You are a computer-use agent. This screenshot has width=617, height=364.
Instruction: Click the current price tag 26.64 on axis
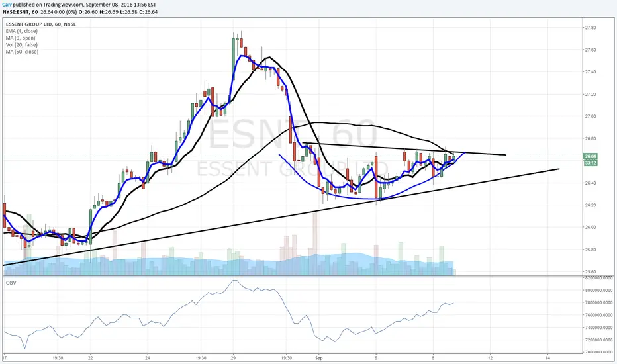pyautogui.click(x=591, y=156)
